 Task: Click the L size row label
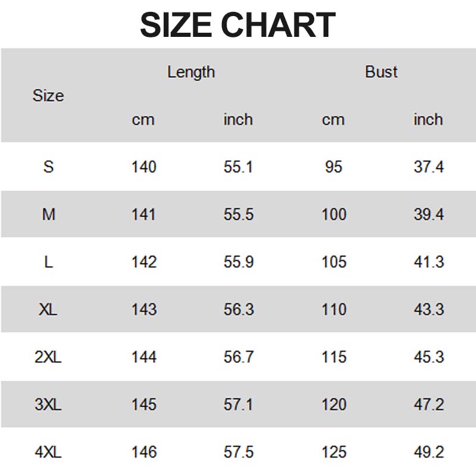point(48,262)
